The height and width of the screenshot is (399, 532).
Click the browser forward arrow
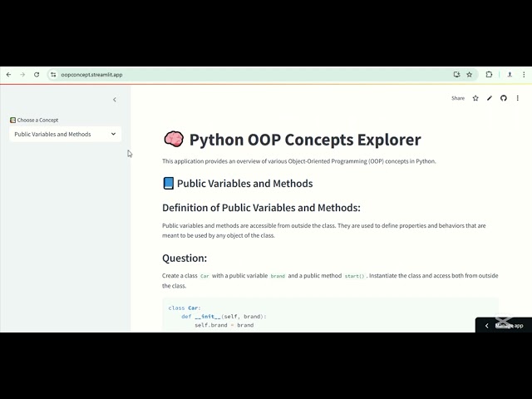[22, 75]
